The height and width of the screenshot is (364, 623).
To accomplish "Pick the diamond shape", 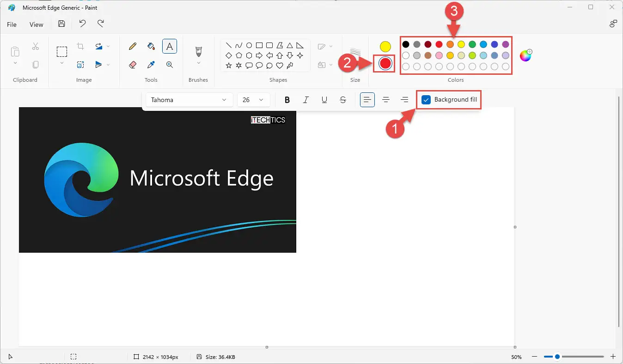I will (x=229, y=55).
